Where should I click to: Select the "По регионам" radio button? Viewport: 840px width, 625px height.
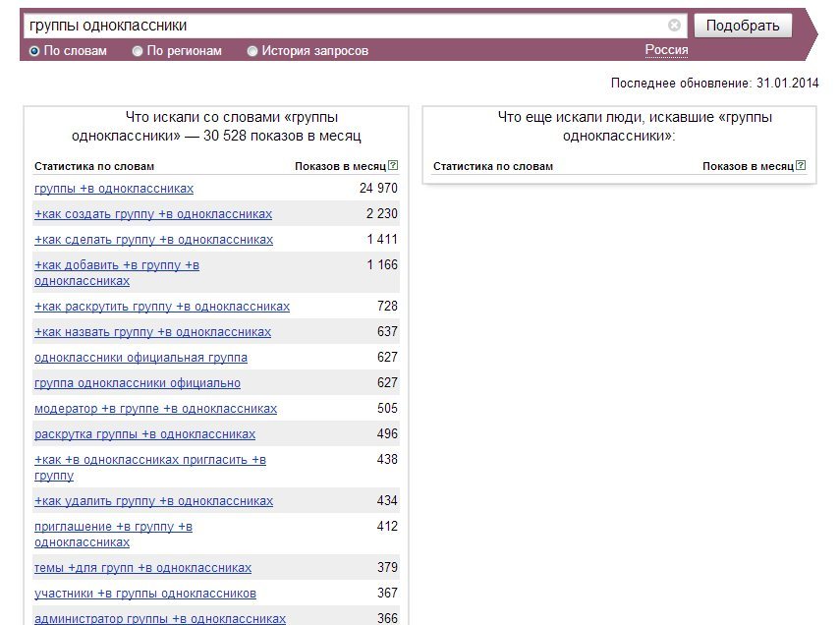click(x=138, y=51)
